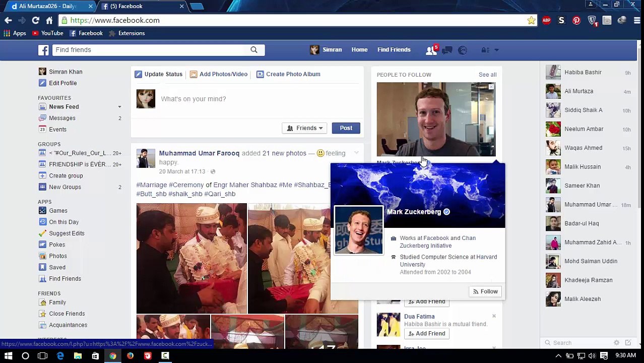Screen dimensions: 644x363
Task: Expand the account menu arrow in header
Action: pos(496,50)
